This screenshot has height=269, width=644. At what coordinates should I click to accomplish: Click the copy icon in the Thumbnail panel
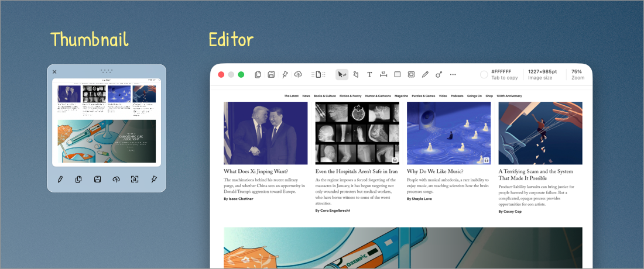(x=78, y=179)
